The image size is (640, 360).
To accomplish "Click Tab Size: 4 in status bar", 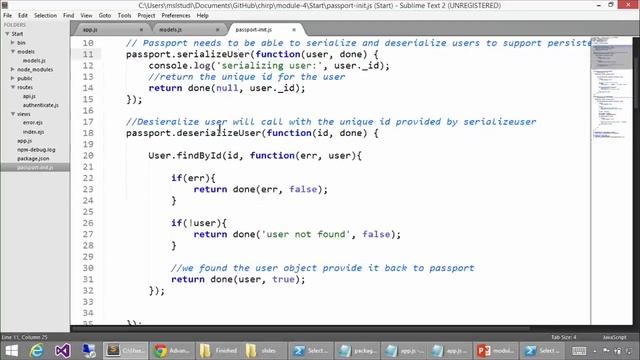I will [563, 337].
